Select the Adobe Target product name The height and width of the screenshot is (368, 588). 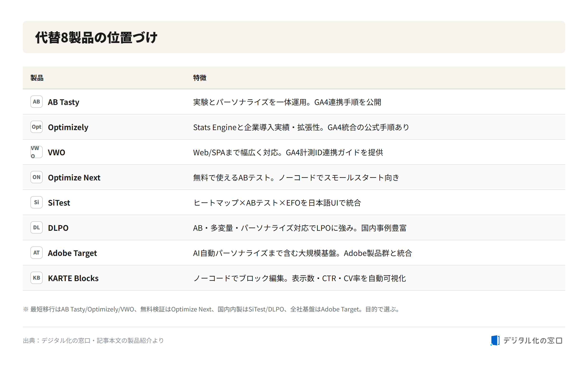tap(72, 253)
